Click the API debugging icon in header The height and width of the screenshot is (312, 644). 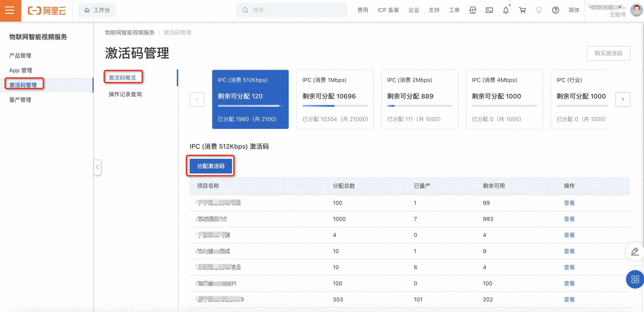473,10
